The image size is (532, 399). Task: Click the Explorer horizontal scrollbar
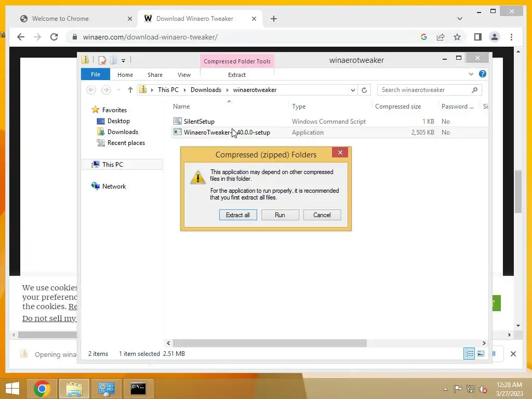click(x=270, y=343)
